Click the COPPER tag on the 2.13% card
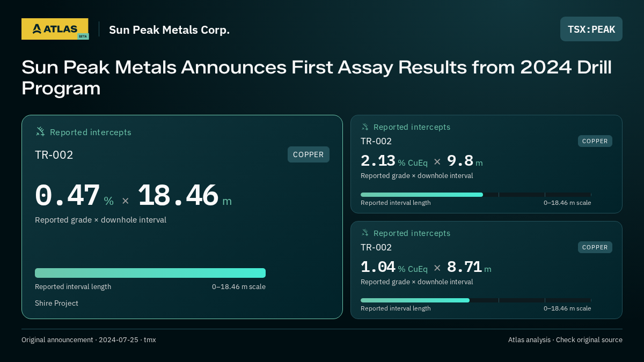 [x=595, y=141]
